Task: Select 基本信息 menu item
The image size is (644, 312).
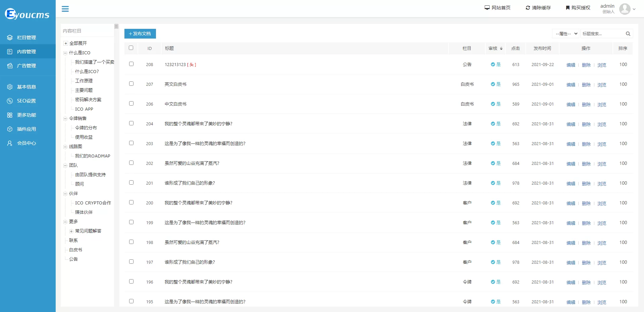Action: 26,87
